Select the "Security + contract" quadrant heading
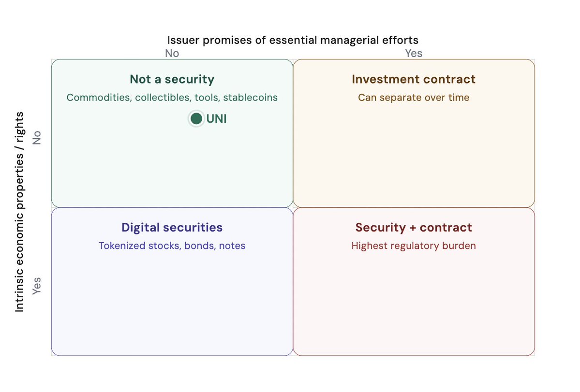Viewport: 580px width, 392px height. pos(414,227)
